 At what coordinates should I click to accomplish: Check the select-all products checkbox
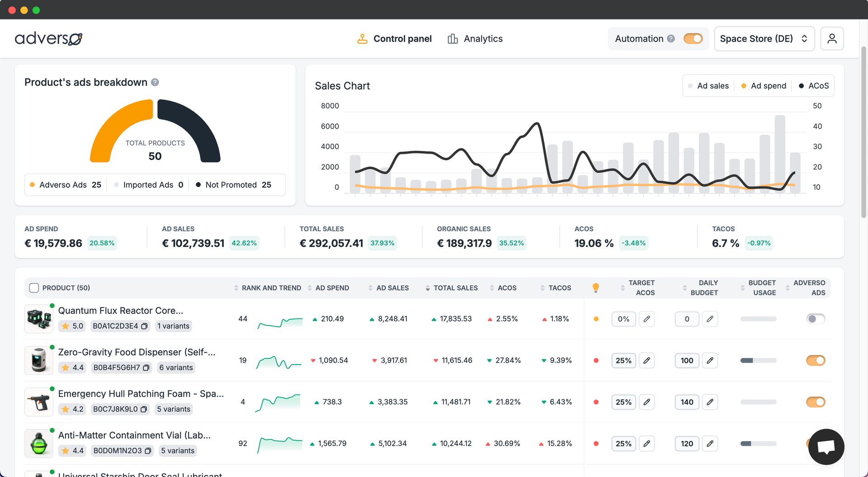34,288
